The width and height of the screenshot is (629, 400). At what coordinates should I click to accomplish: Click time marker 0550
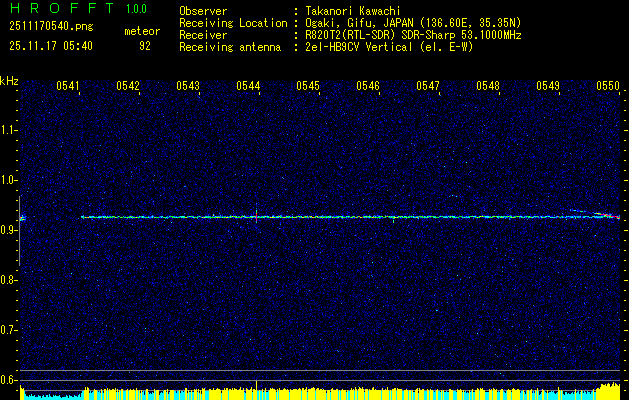coord(608,85)
